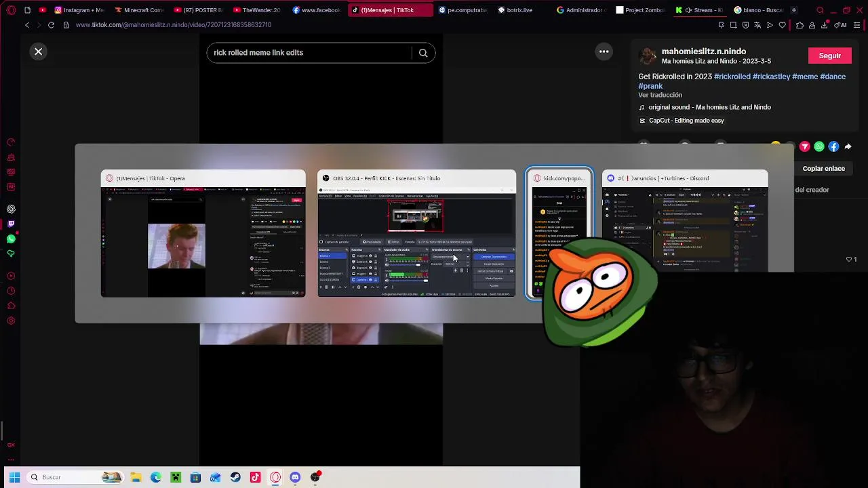Open the three-dots more options menu
The height and width of the screenshot is (488, 868).
(x=604, y=52)
